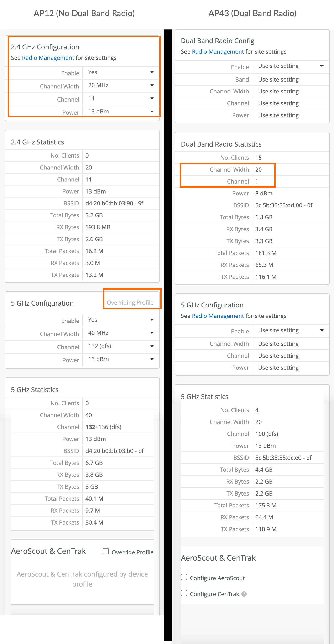Enable the AeroScout Override Profile checkbox

coord(106,552)
